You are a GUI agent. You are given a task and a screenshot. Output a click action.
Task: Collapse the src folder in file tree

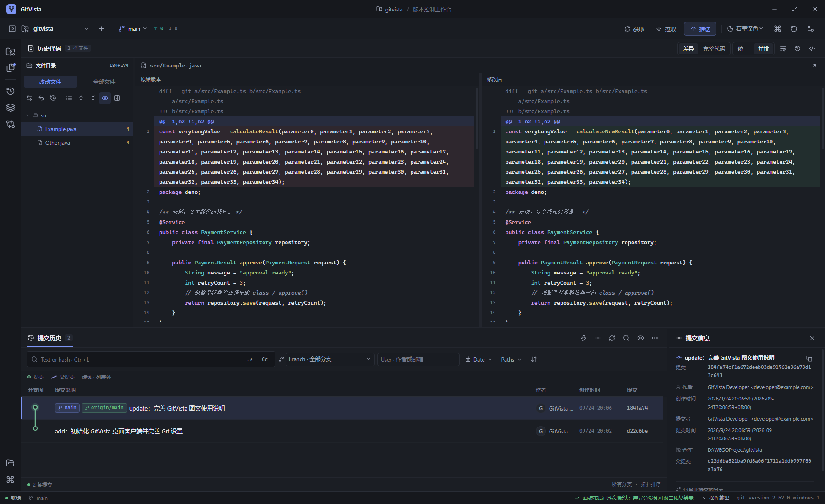click(27, 115)
